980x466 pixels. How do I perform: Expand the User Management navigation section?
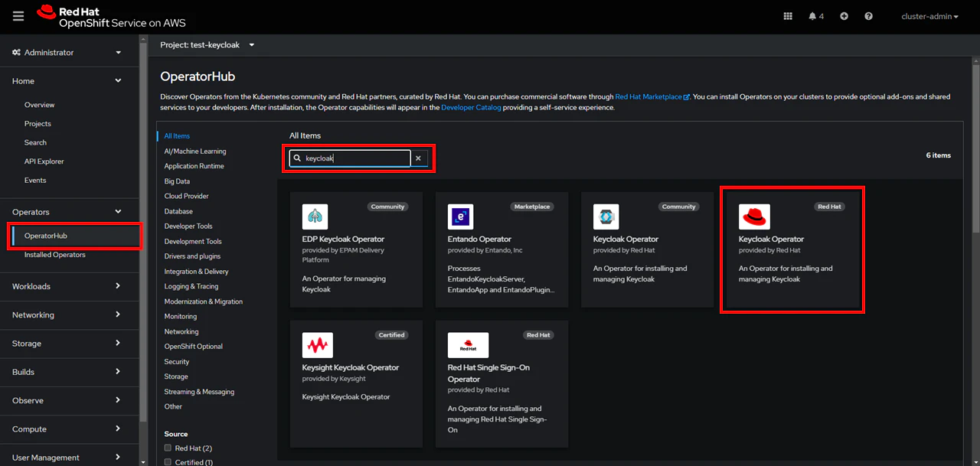[69, 458]
